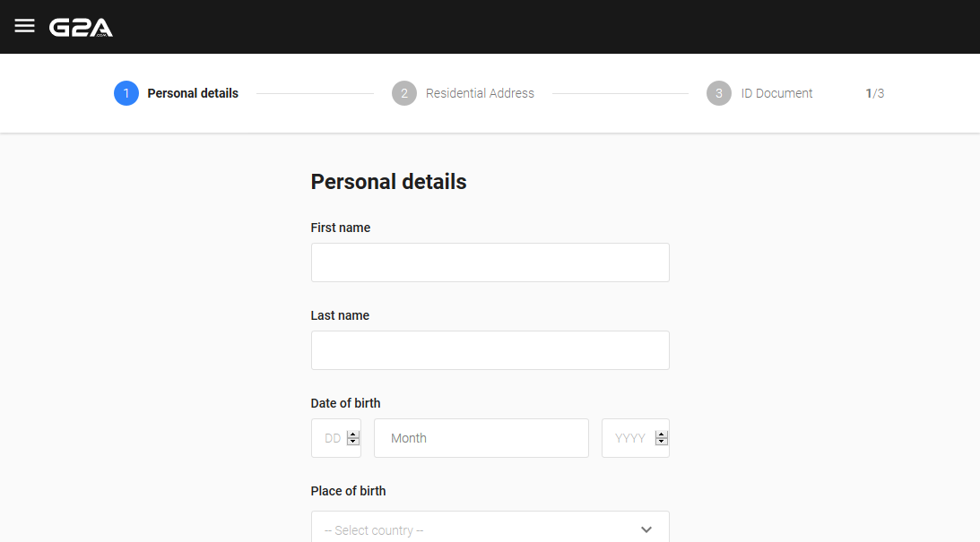
Task: Click the DD day input
Action: click(x=336, y=438)
